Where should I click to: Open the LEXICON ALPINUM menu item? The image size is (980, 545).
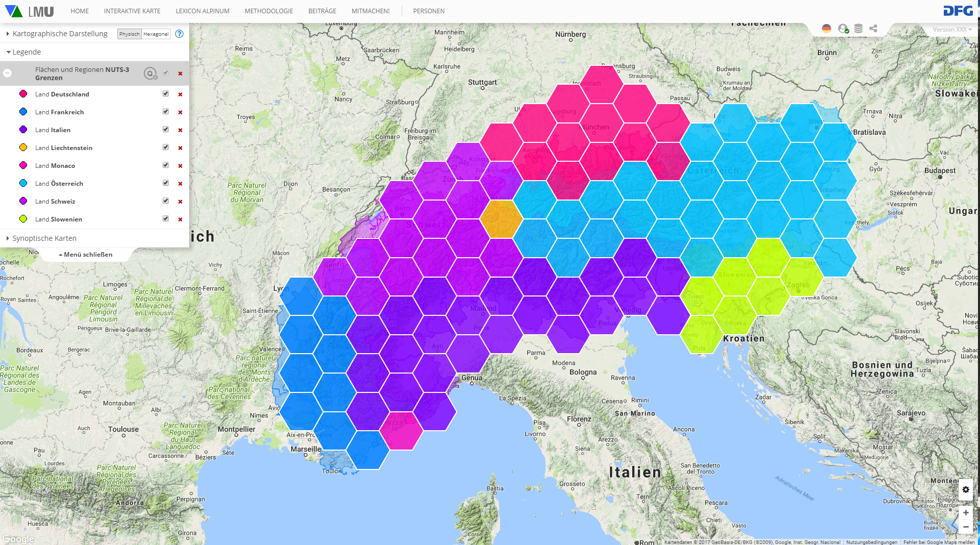(202, 11)
